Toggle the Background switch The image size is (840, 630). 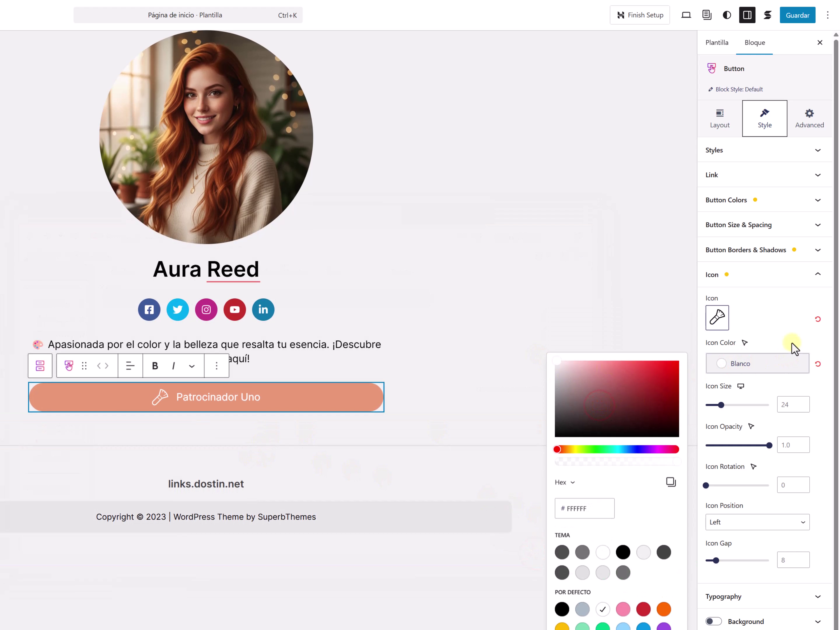coord(713,621)
